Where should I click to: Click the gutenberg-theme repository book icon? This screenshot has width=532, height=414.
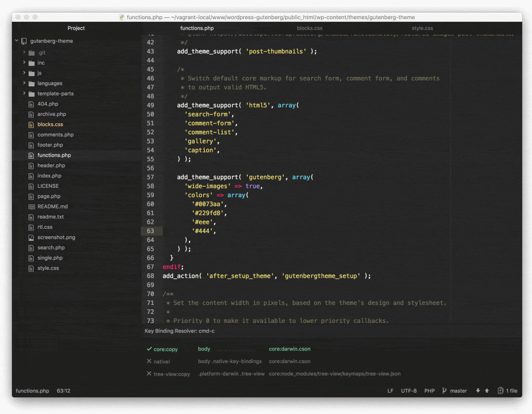(24, 41)
